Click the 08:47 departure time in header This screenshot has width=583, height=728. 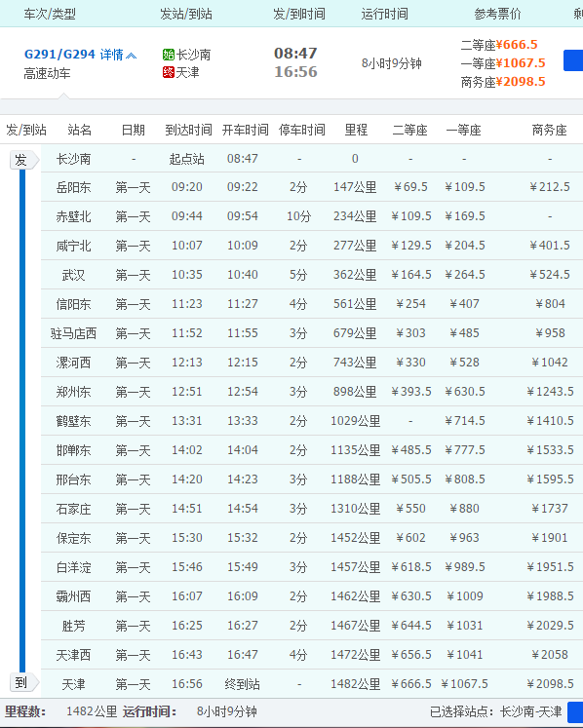[x=295, y=54]
